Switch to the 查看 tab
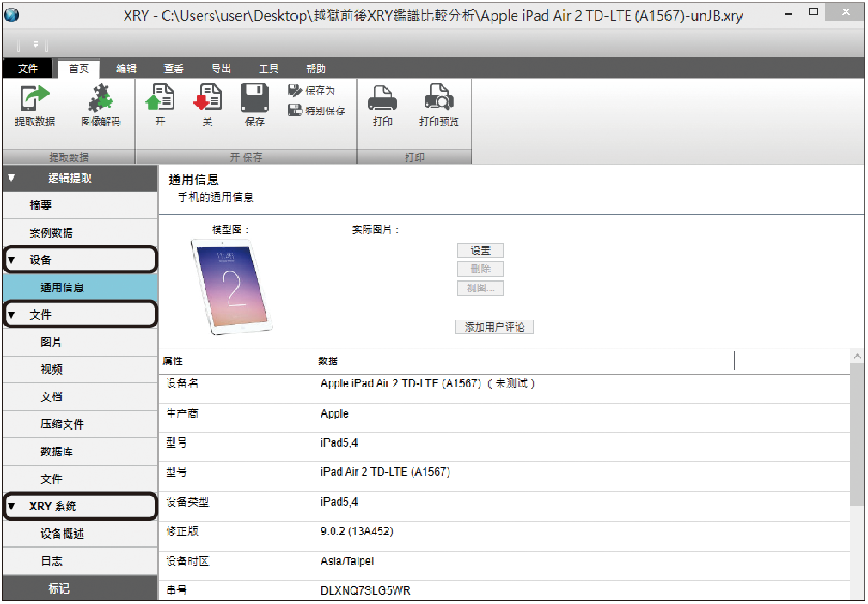 (x=174, y=69)
